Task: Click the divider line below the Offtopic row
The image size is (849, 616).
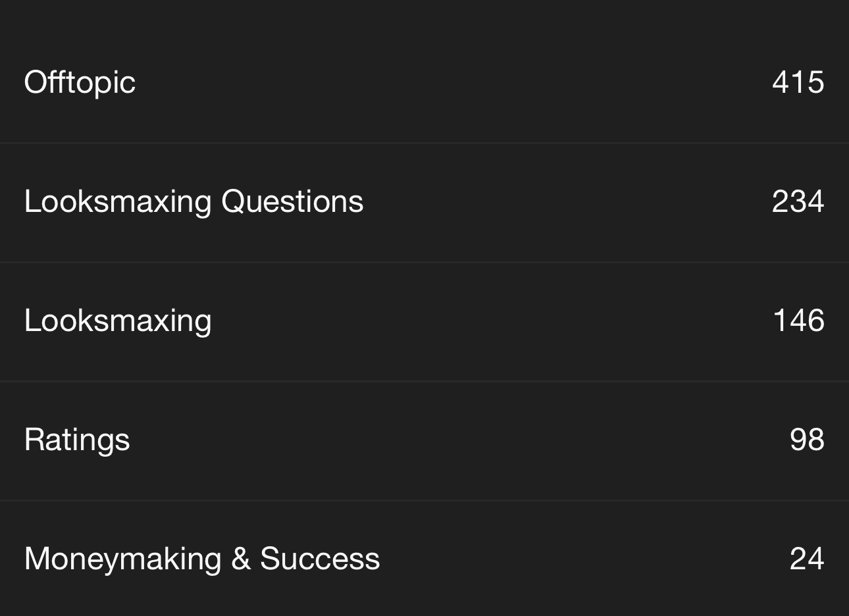Action: [x=424, y=143]
